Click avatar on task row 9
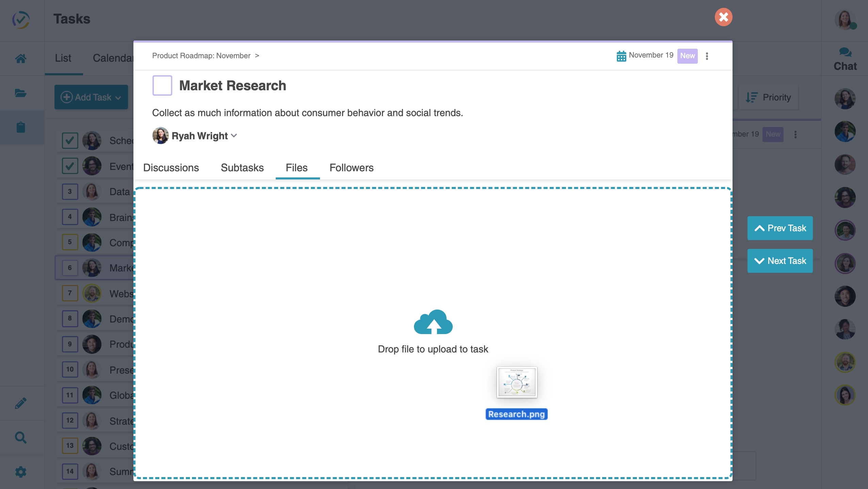This screenshot has width=868, height=489. click(92, 344)
